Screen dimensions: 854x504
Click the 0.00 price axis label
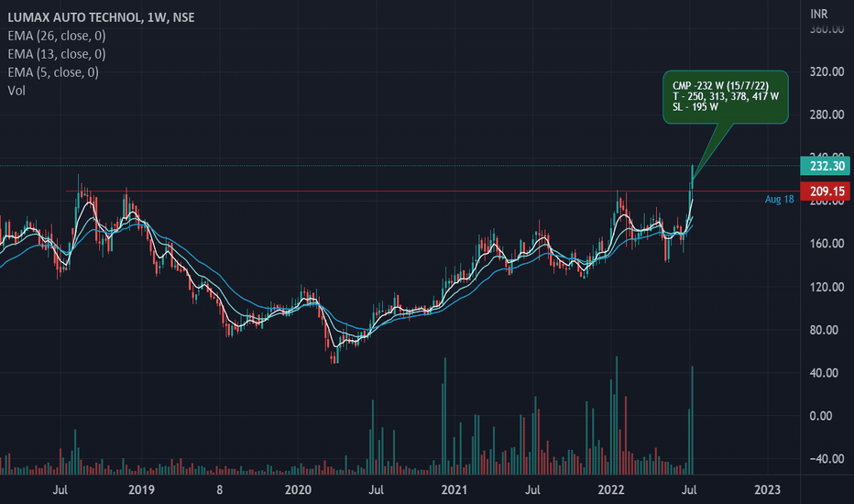pyautogui.click(x=821, y=416)
